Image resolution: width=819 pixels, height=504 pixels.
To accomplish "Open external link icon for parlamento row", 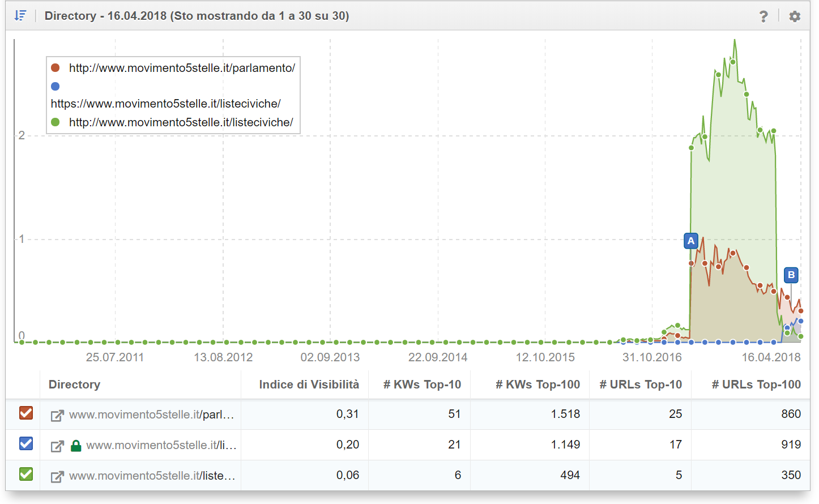I will (x=57, y=415).
